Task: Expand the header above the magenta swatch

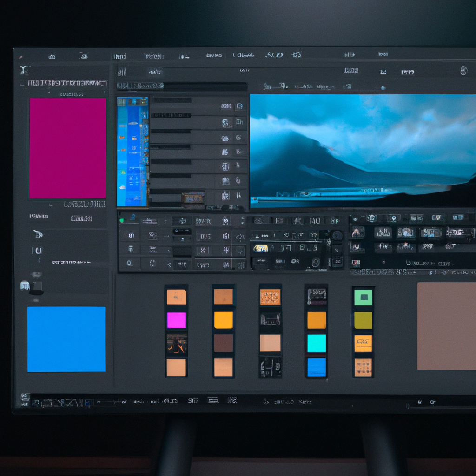Action: coord(67,83)
